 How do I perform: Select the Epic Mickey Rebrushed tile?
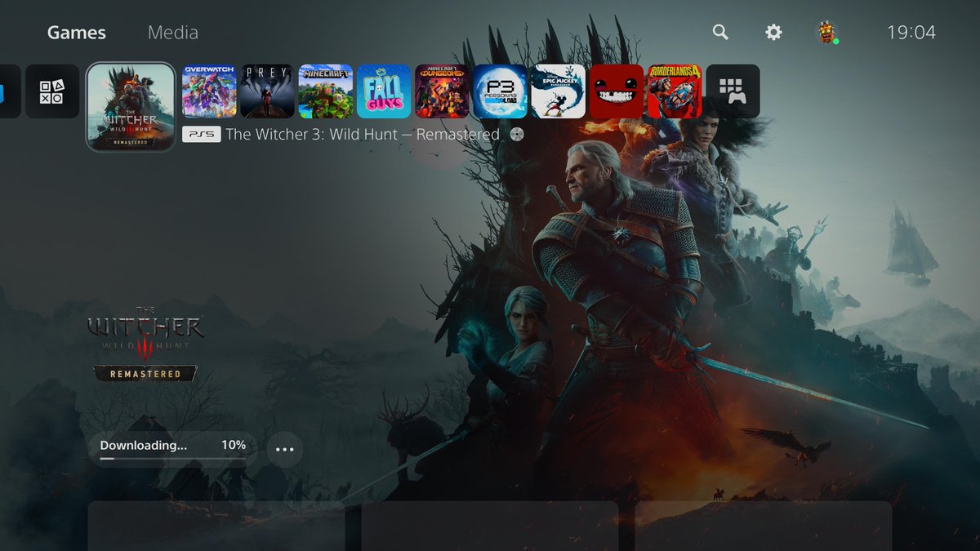[559, 91]
